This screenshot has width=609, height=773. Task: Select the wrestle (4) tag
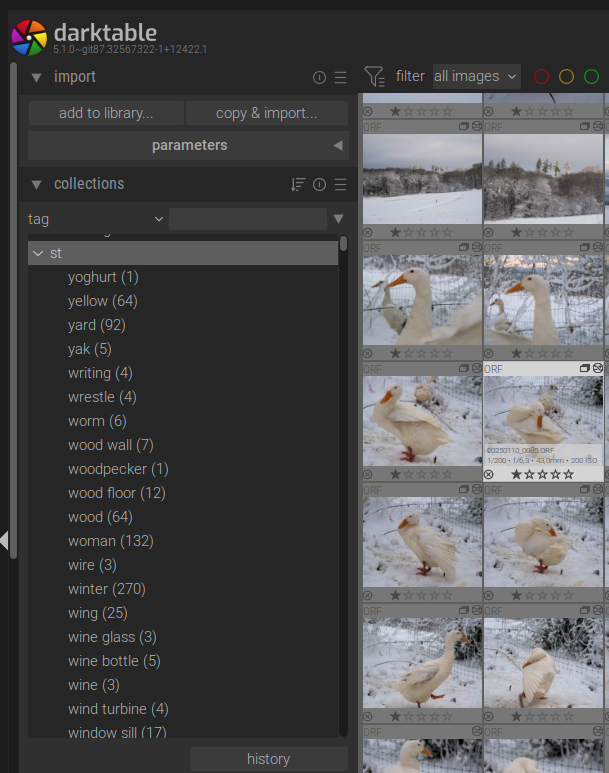pos(102,397)
